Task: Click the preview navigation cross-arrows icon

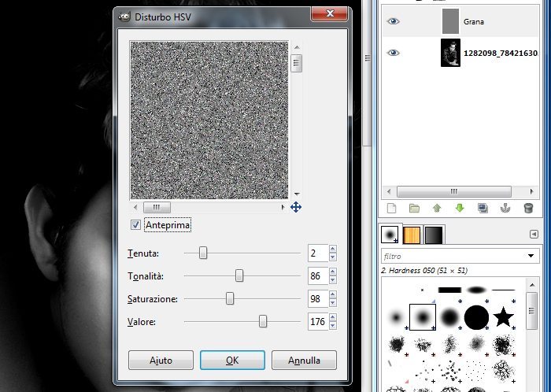Action: point(297,207)
